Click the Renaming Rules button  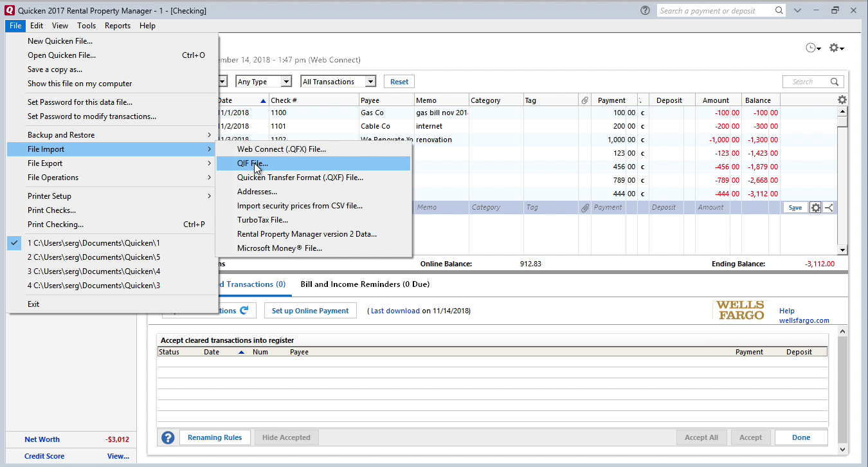tap(215, 438)
